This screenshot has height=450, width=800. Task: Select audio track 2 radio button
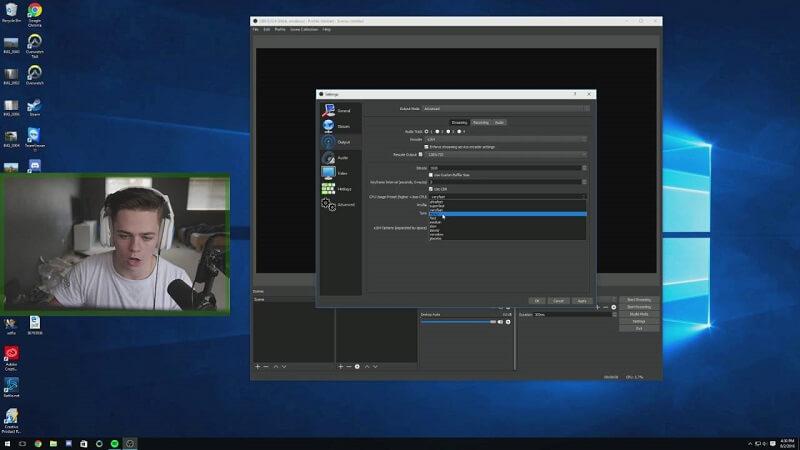pyautogui.click(x=437, y=132)
